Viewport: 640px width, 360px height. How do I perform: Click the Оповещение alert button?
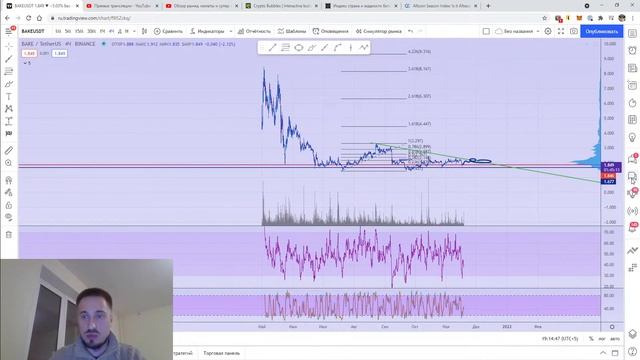[331, 31]
